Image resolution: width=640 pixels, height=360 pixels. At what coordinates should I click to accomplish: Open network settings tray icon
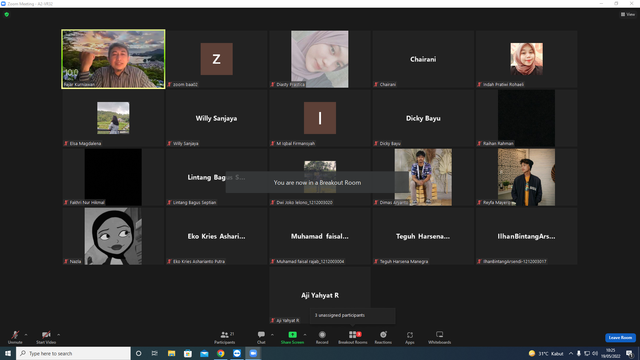pos(587,353)
